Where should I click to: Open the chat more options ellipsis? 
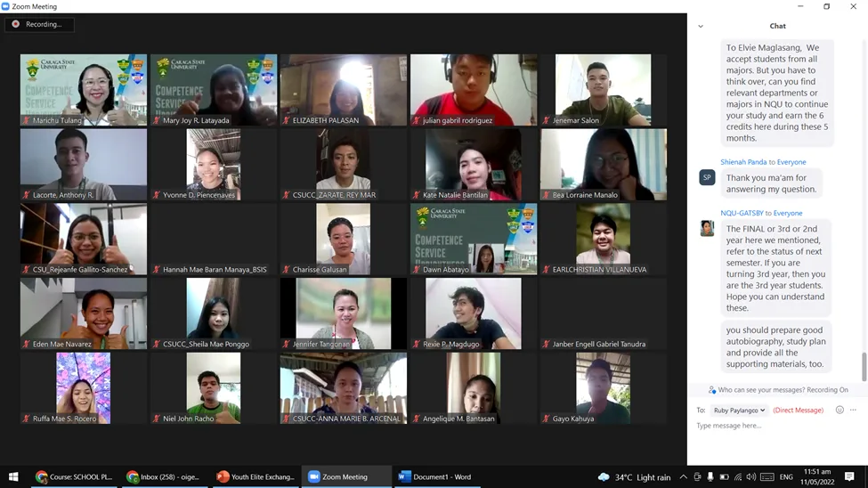point(853,410)
